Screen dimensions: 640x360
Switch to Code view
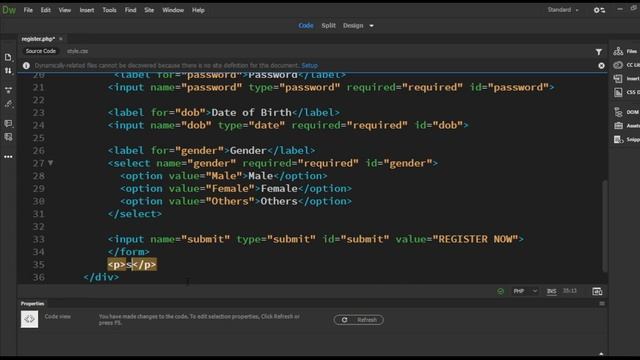click(306, 26)
